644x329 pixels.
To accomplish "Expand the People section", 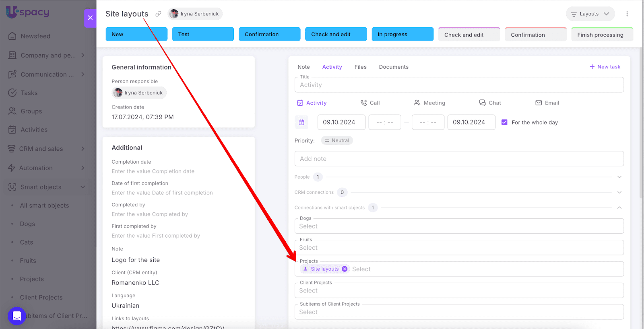I will (x=619, y=177).
